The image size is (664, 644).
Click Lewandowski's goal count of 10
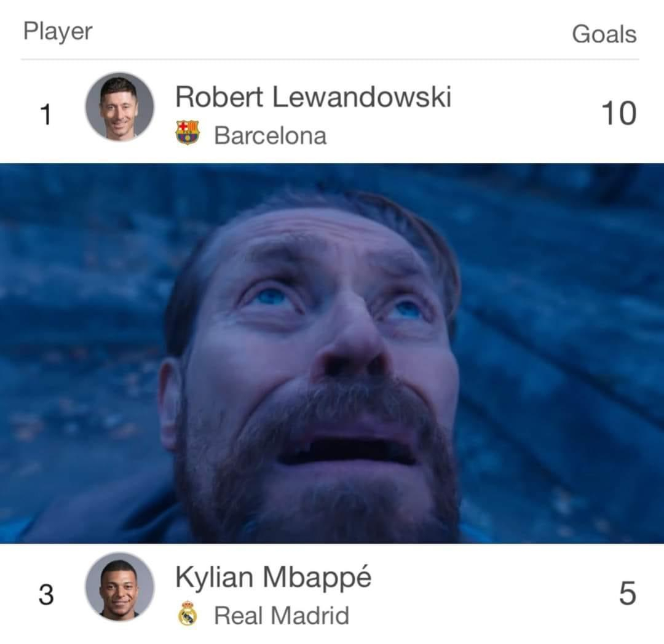(x=618, y=114)
